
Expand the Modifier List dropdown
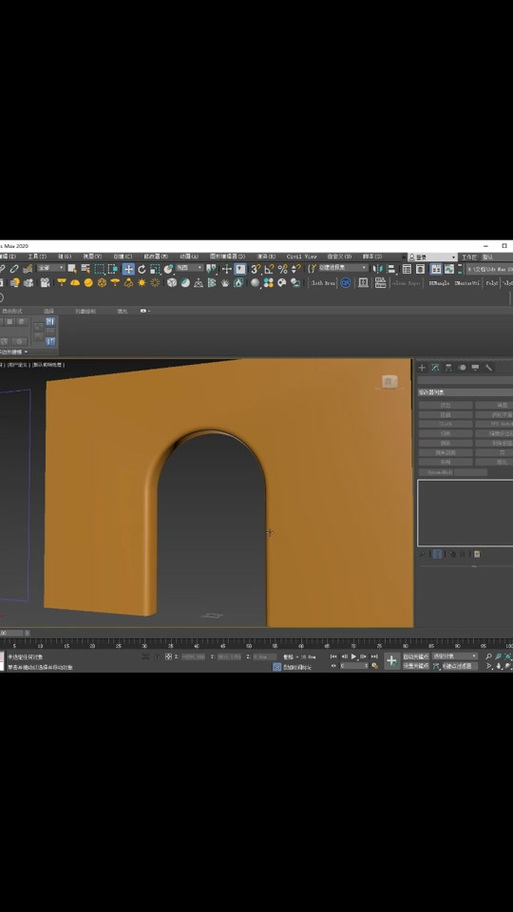point(465,392)
